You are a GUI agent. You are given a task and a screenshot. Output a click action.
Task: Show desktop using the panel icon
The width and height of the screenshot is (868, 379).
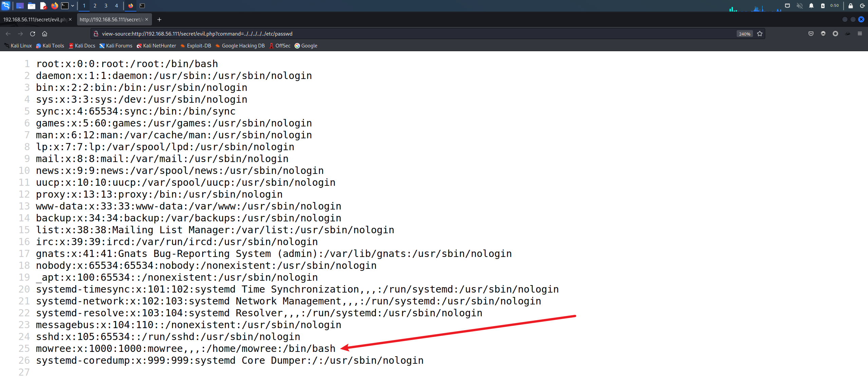pyautogui.click(x=20, y=5)
